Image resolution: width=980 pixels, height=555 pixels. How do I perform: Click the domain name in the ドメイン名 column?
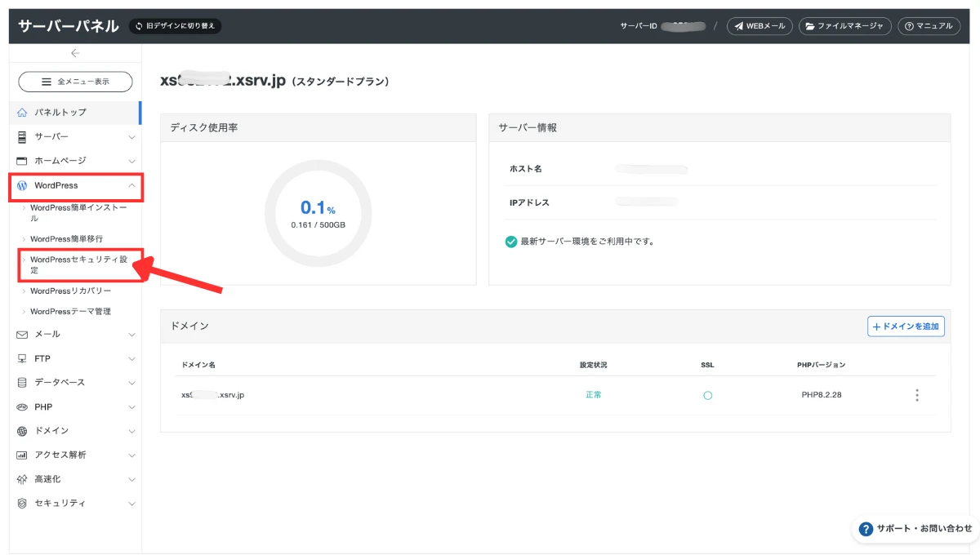pyautogui.click(x=213, y=395)
